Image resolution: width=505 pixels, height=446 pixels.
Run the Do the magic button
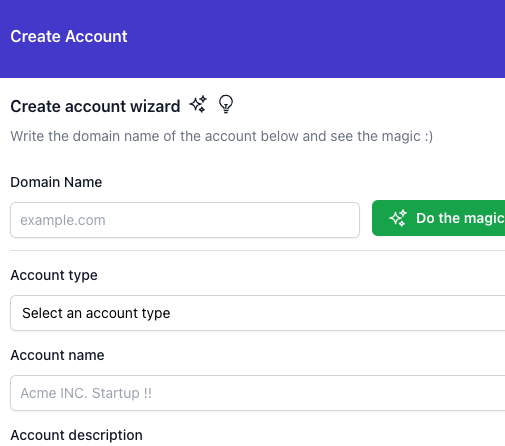click(438, 218)
